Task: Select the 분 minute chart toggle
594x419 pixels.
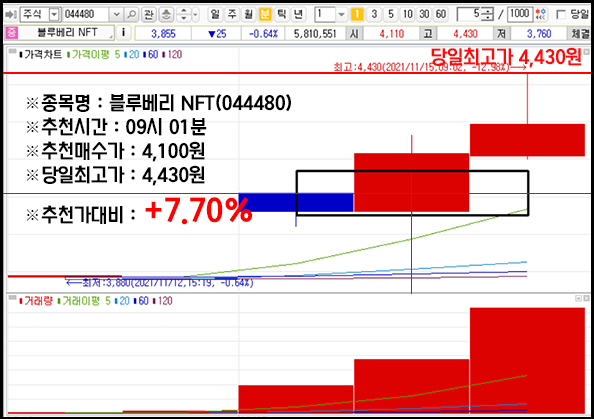Action: [x=265, y=15]
